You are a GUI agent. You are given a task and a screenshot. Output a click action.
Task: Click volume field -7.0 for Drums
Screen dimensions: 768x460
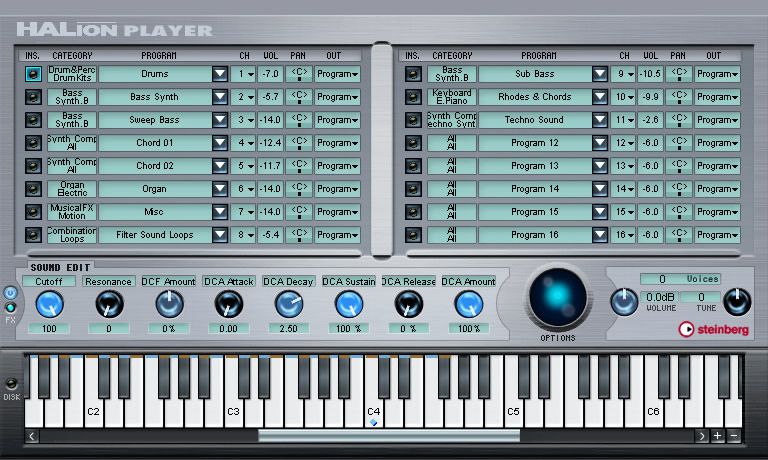pyautogui.click(x=270, y=74)
